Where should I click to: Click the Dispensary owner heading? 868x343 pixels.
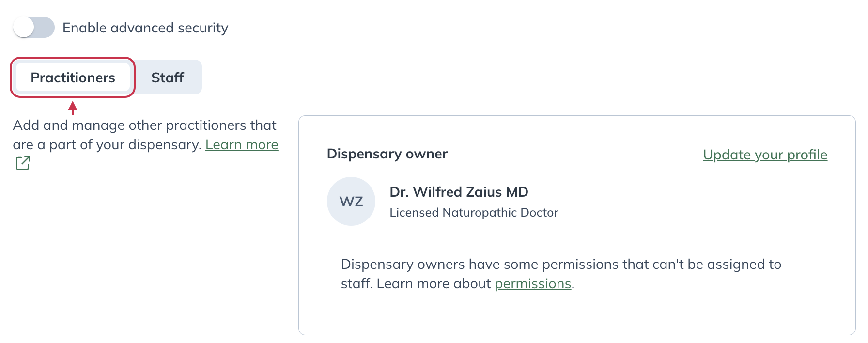tap(387, 154)
